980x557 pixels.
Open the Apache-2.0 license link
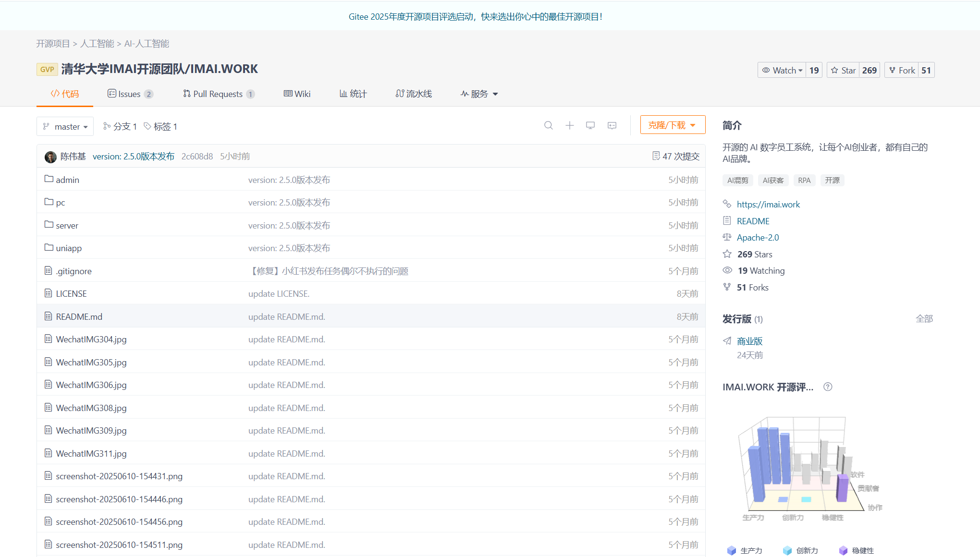(x=758, y=237)
